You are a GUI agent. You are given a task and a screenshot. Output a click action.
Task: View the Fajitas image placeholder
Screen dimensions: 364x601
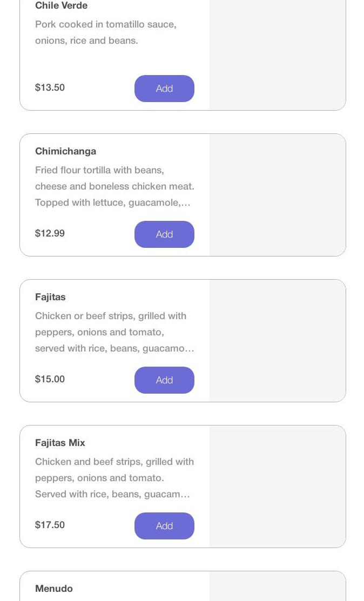(278, 341)
